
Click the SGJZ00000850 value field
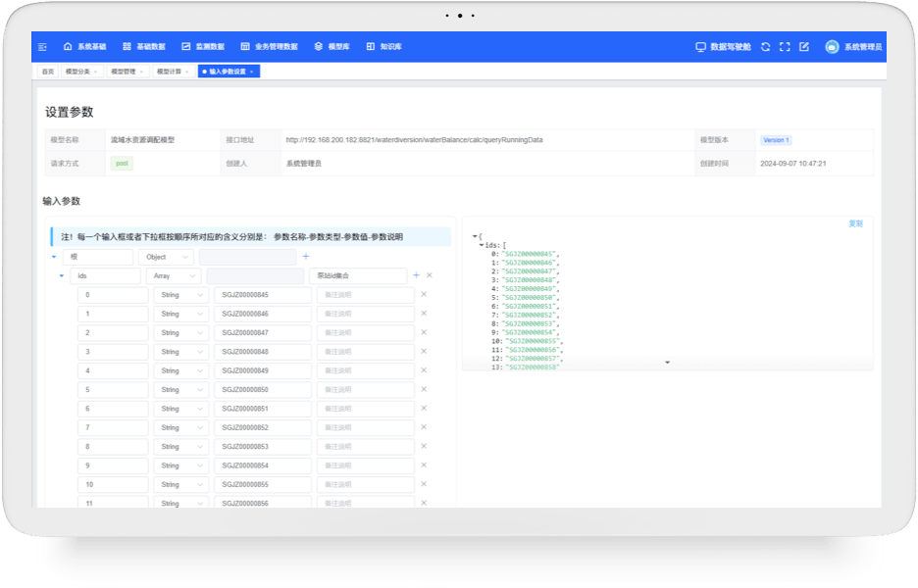pos(262,390)
